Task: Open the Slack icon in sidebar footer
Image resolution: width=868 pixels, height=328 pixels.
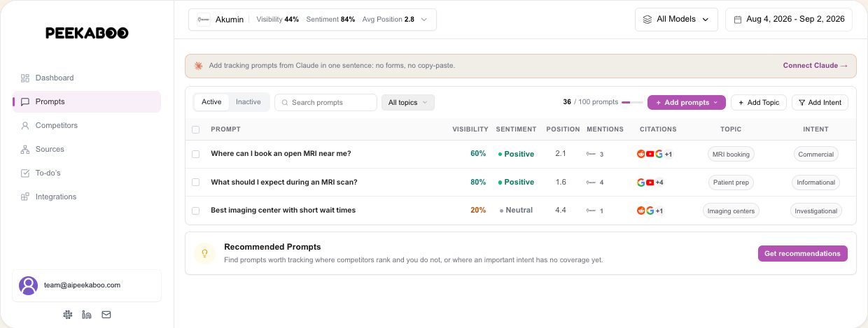Action: [x=68, y=315]
